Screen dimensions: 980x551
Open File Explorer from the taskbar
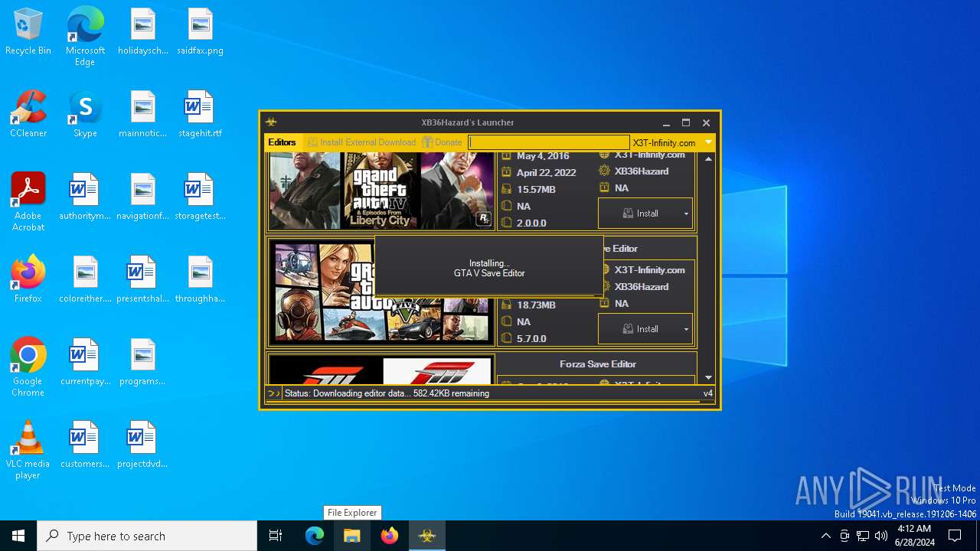(x=351, y=536)
